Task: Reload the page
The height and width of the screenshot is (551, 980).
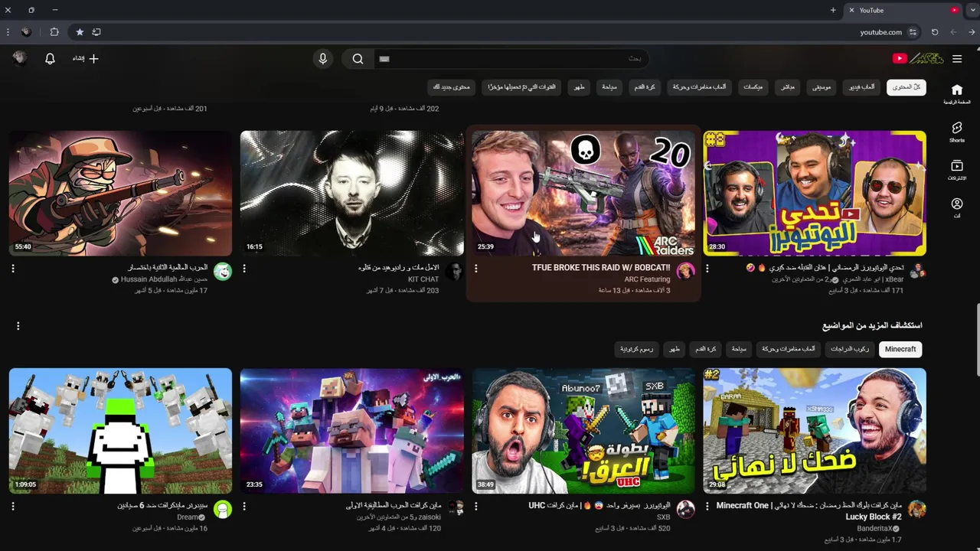Action: click(x=935, y=32)
